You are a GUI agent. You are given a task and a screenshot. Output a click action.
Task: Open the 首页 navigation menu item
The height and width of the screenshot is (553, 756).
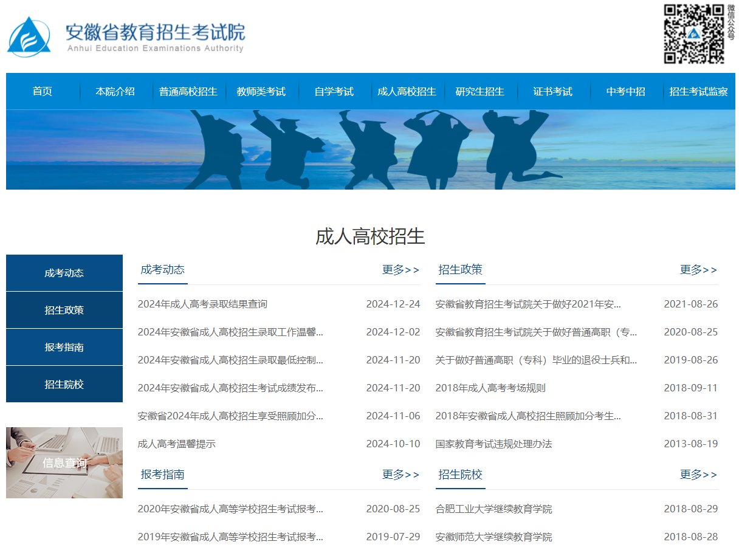(x=42, y=91)
